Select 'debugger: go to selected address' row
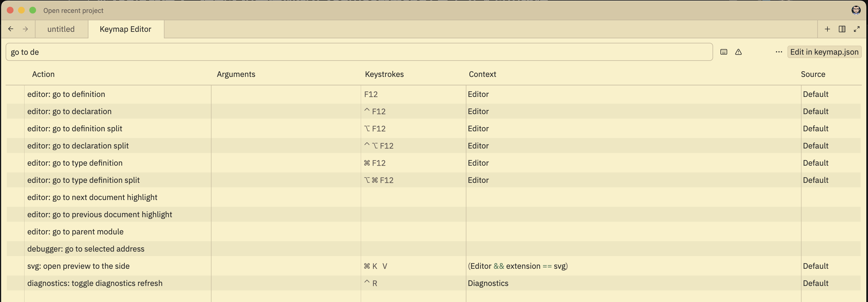Image resolution: width=868 pixels, height=302 pixels. [433, 249]
